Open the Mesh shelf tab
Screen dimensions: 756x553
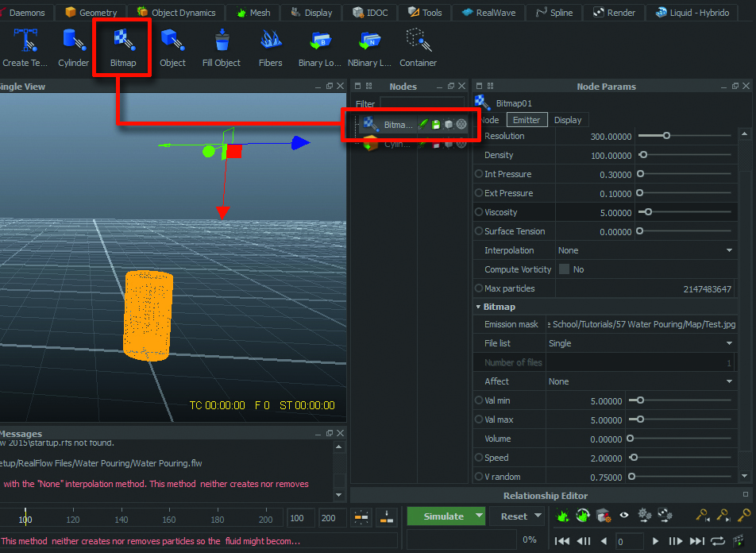pyautogui.click(x=253, y=13)
